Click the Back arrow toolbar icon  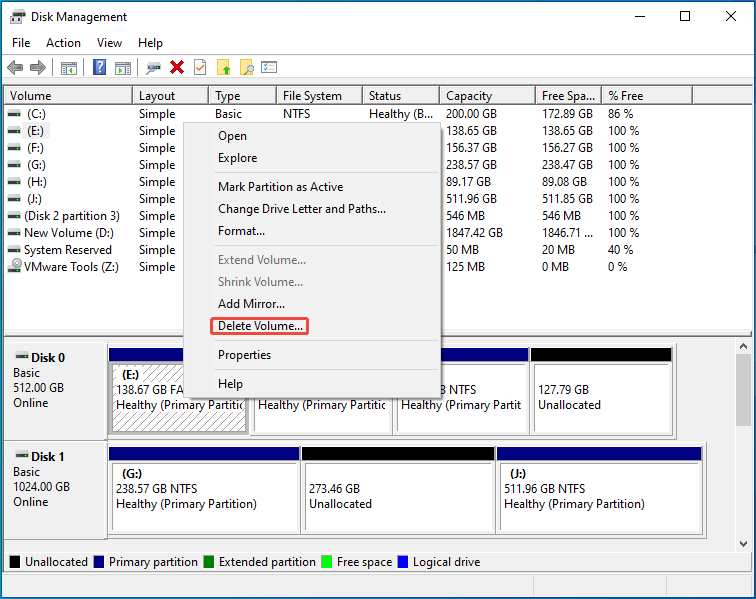pos(15,68)
